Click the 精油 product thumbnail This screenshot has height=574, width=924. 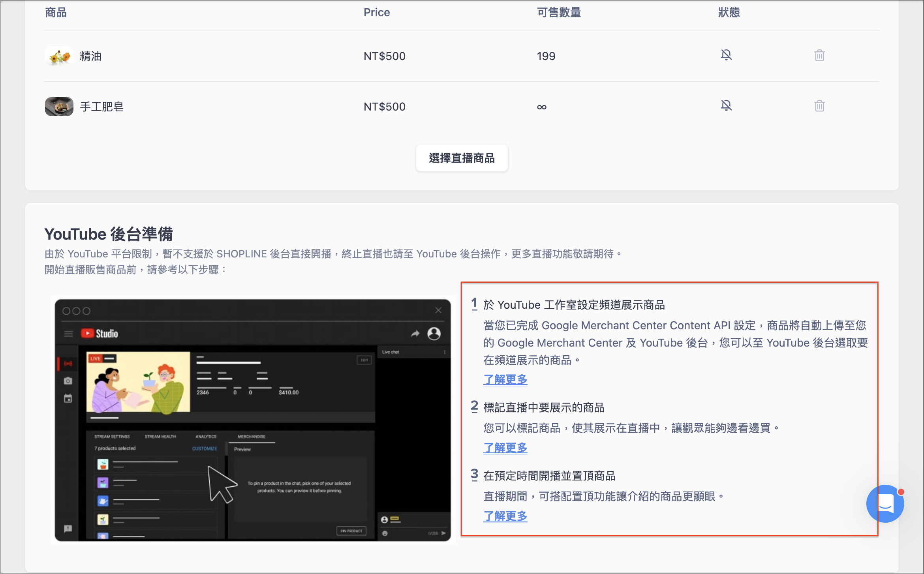coord(59,56)
